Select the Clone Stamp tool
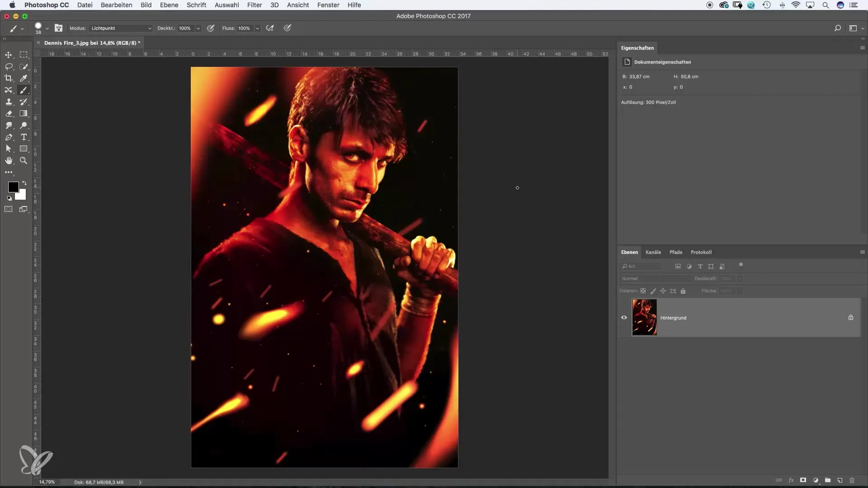The image size is (868, 488). click(9, 102)
